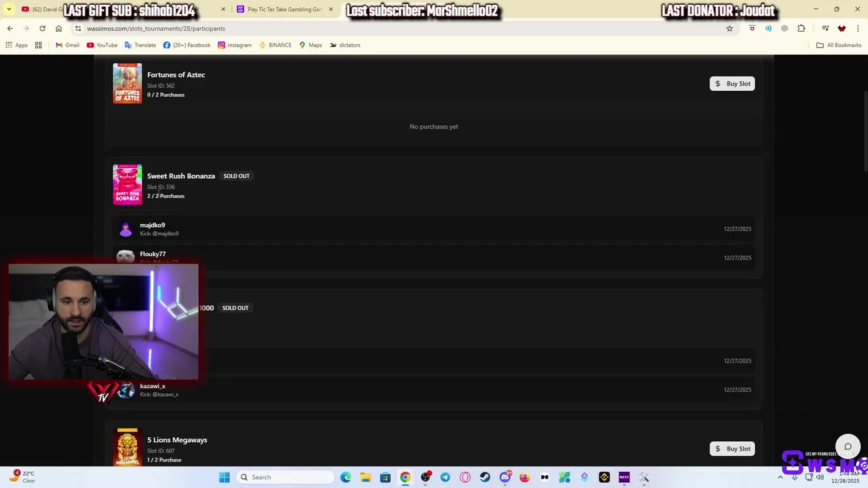This screenshot has width=868, height=488.
Task: Close the YouTube David tab
Action: pyautogui.click(x=223, y=9)
